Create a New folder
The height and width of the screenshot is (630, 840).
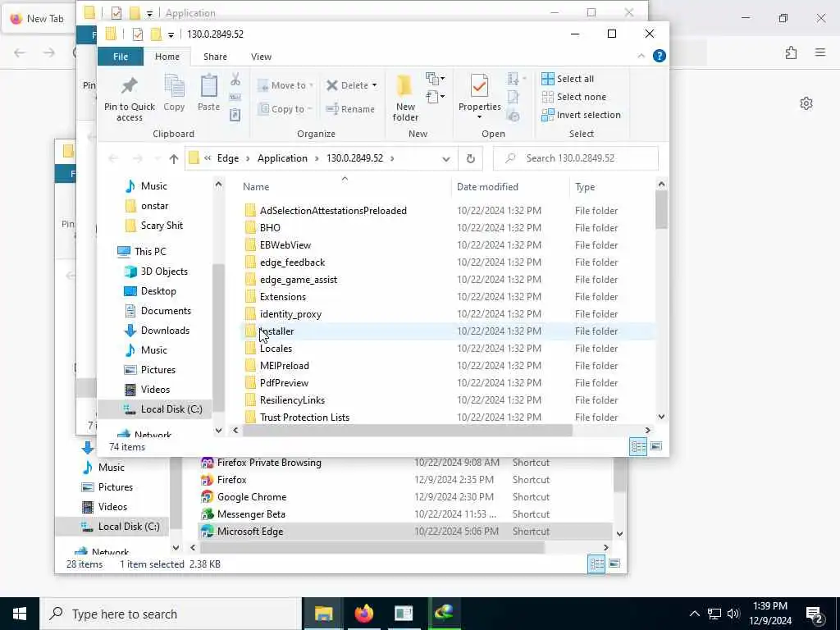405,98
